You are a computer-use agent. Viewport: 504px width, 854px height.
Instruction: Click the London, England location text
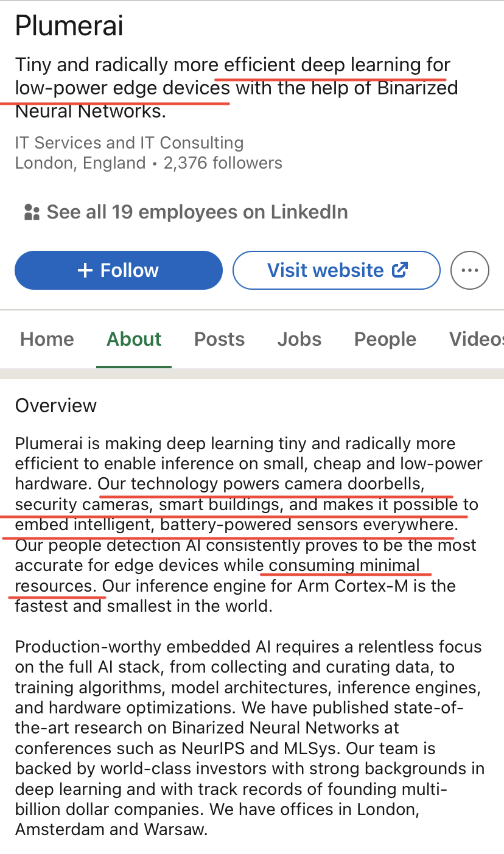pos(80,163)
